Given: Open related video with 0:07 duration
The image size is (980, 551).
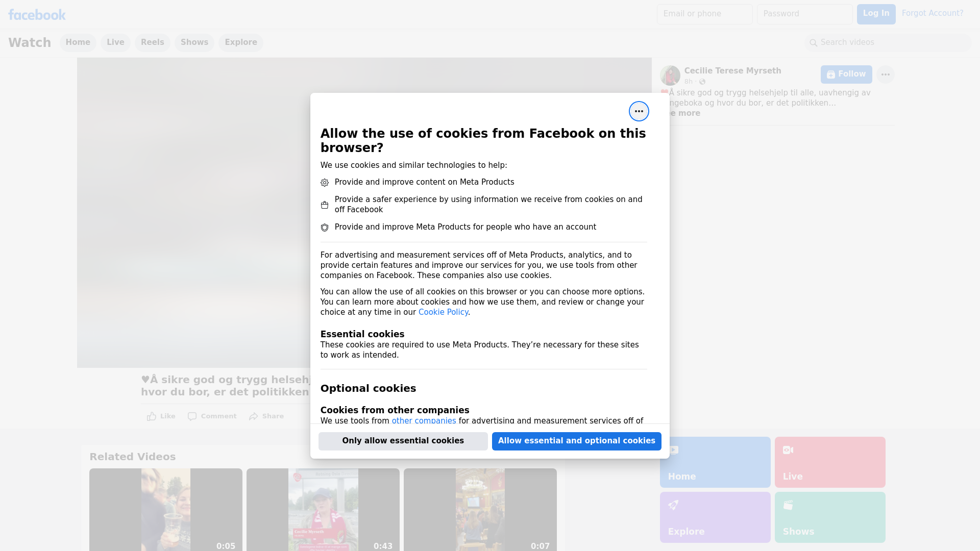Looking at the screenshot, I should [x=480, y=510].
